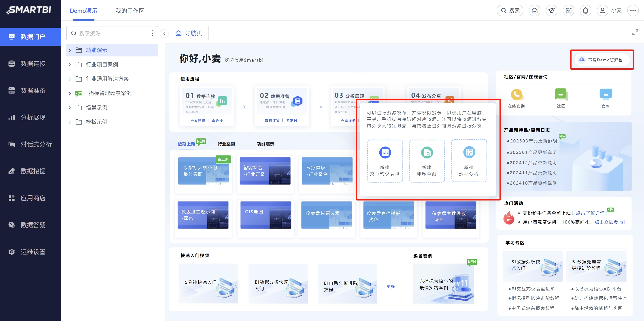This screenshot has height=321, width=644.
Task: Click 点击了解详情! link
Action: click(x=591, y=213)
